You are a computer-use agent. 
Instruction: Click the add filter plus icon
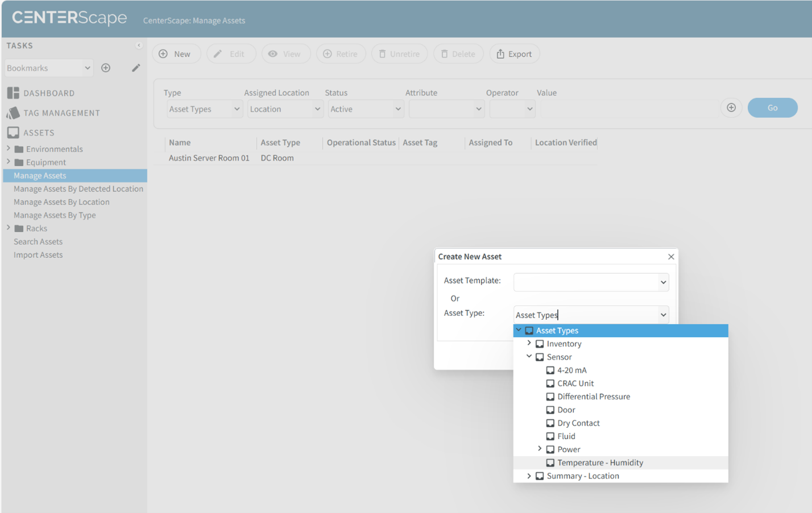(x=732, y=107)
